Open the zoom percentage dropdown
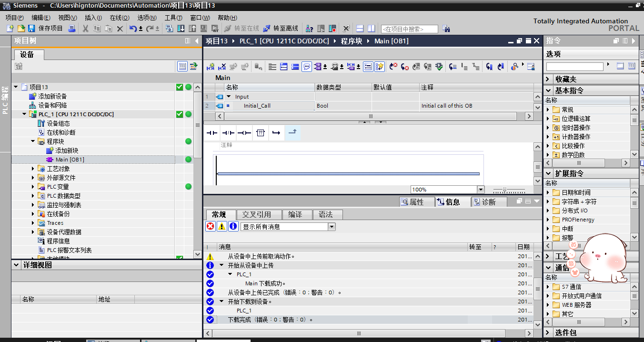 click(x=480, y=190)
